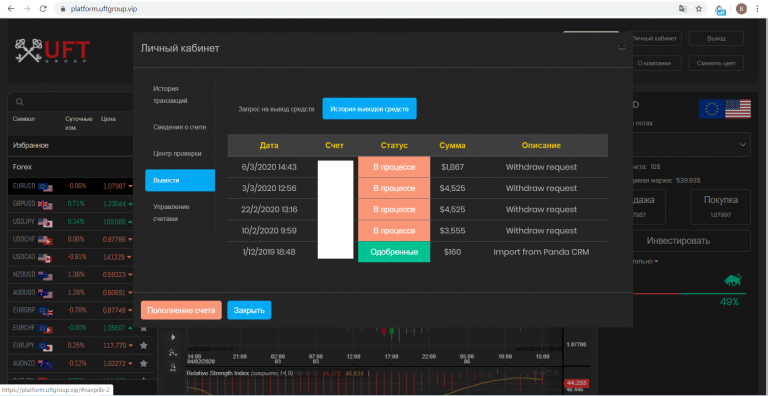
Task: Sort by the Дата column header
Action: [269, 146]
